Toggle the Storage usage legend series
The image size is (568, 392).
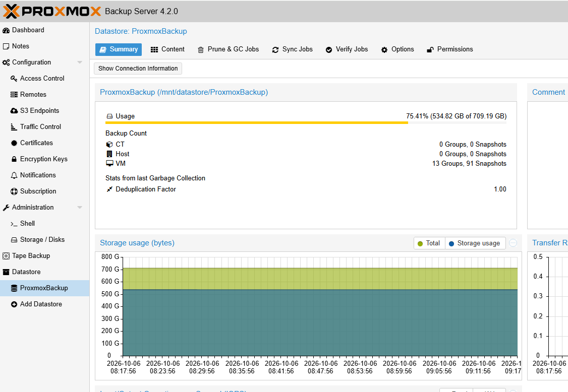coord(475,243)
